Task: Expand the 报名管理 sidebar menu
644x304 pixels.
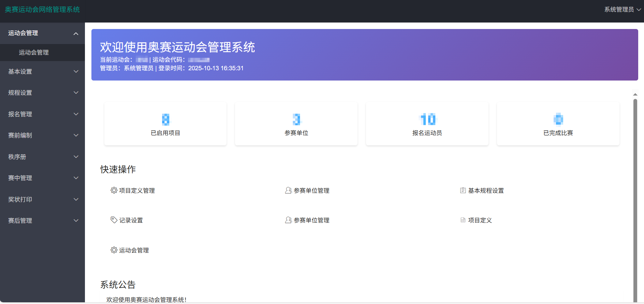Action: [x=42, y=114]
